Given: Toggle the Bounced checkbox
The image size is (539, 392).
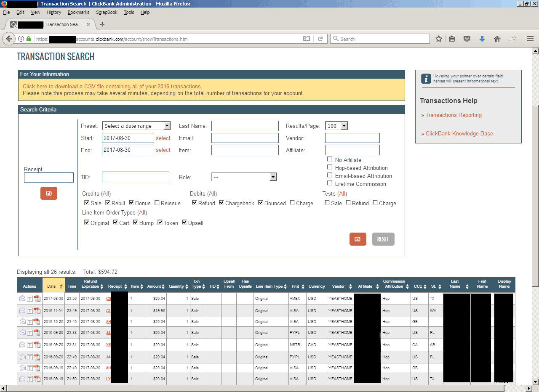Looking at the screenshot, I should [261, 203].
